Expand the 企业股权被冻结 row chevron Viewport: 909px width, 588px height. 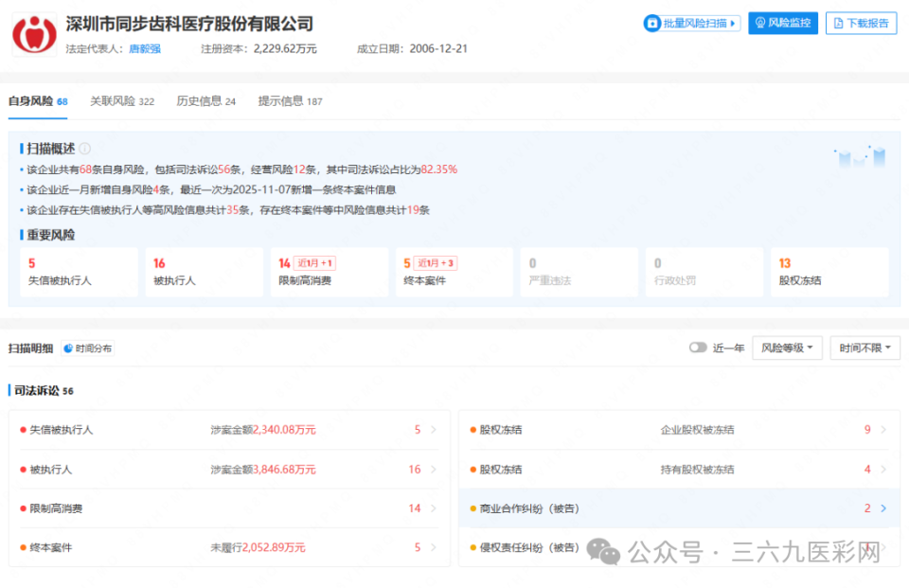click(883, 430)
